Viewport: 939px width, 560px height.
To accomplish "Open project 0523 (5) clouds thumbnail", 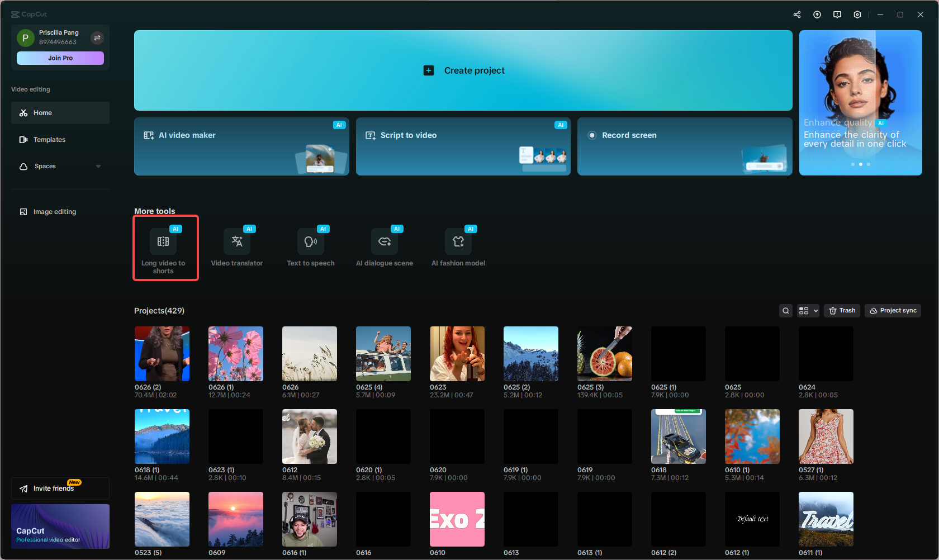I will tap(162, 519).
